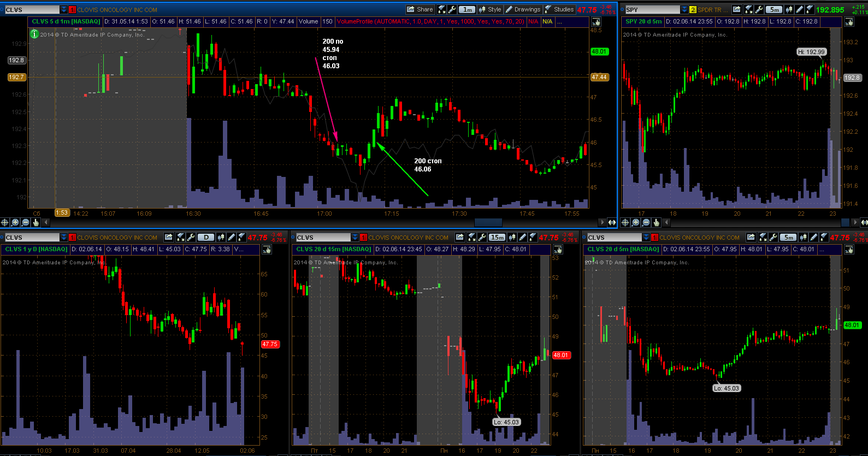
Task: Change the D timeframe on CLVS daily chart
Action: point(205,237)
